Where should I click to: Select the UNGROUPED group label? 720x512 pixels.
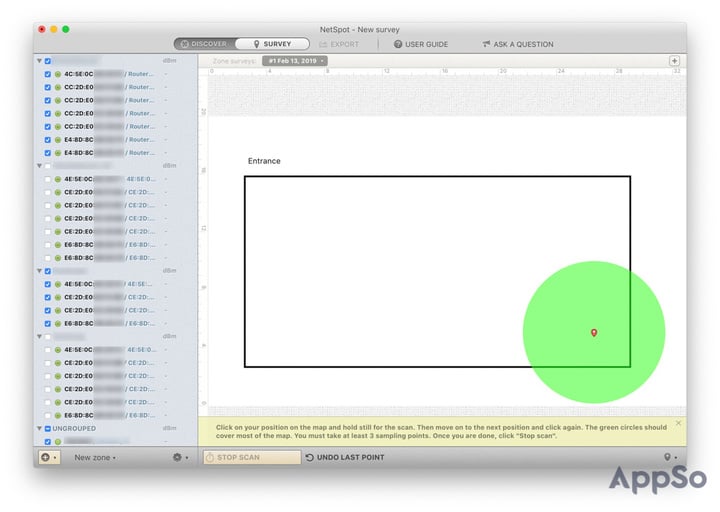click(x=74, y=428)
